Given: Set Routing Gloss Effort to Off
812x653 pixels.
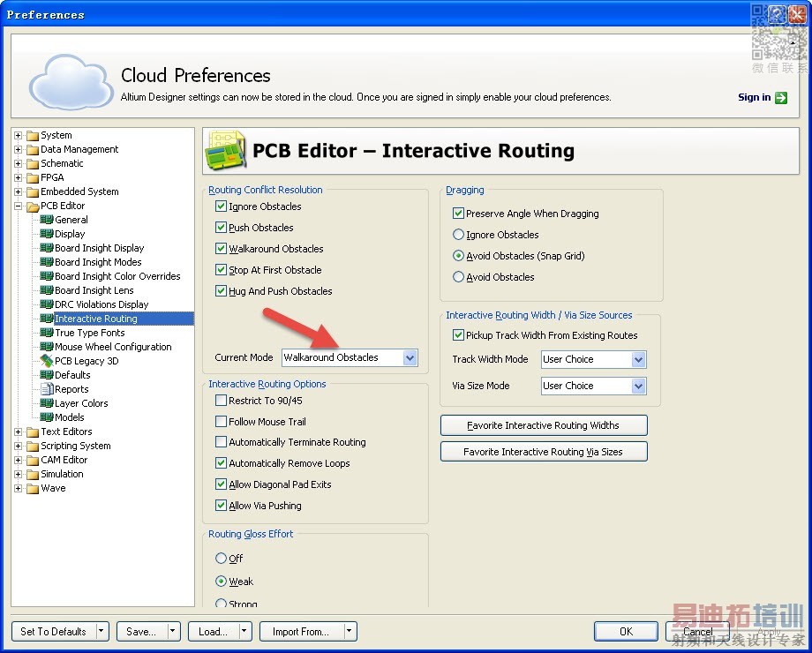Looking at the screenshot, I should 222,559.
